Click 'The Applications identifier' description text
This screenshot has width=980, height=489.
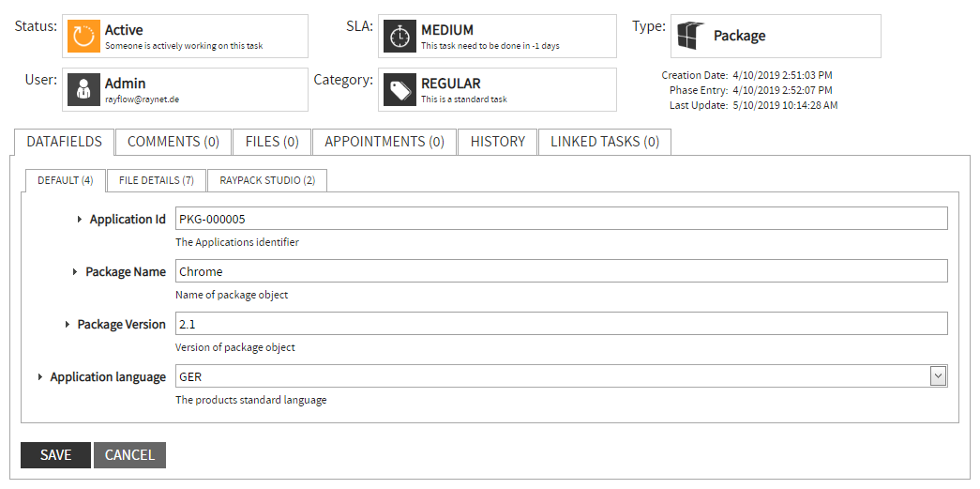pos(237,242)
